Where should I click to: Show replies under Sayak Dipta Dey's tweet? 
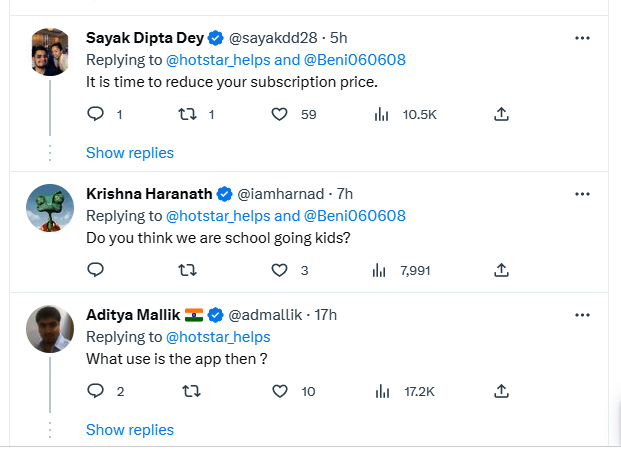click(x=130, y=153)
